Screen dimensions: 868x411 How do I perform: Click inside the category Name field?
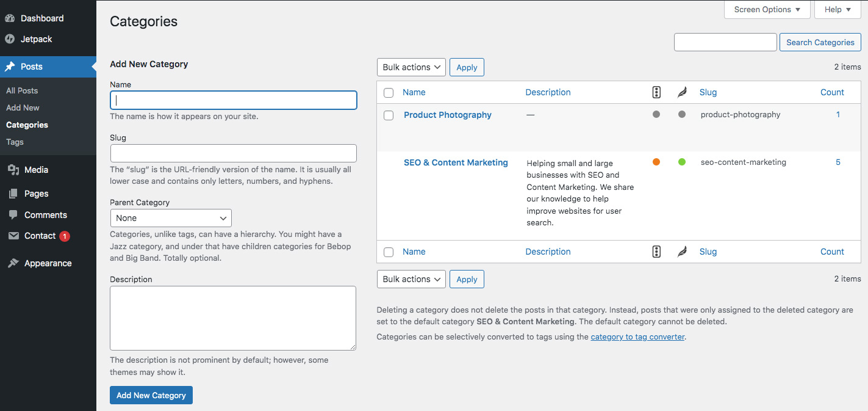233,100
